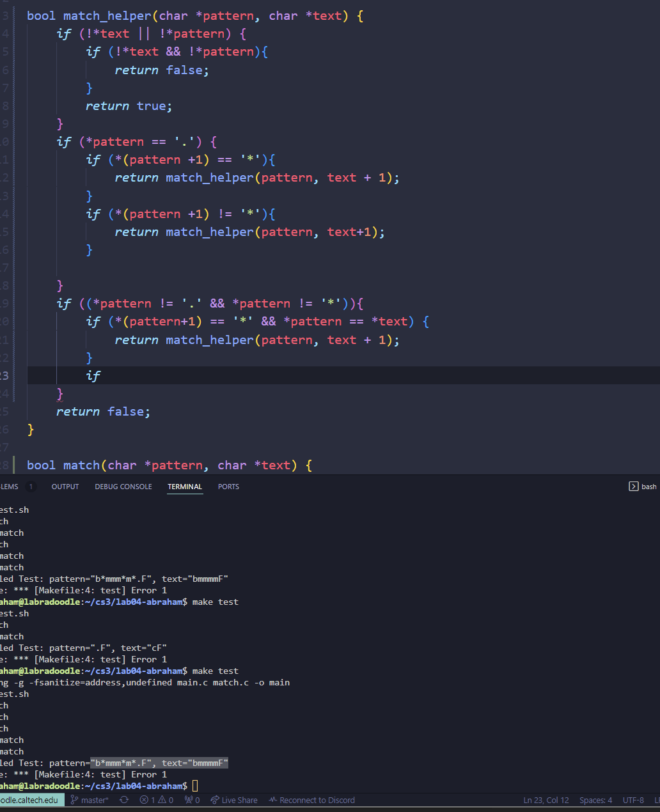Image resolution: width=660 pixels, height=812 pixels.
Task: Click 'return false;' near end of match_helper
Action: click(103, 412)
